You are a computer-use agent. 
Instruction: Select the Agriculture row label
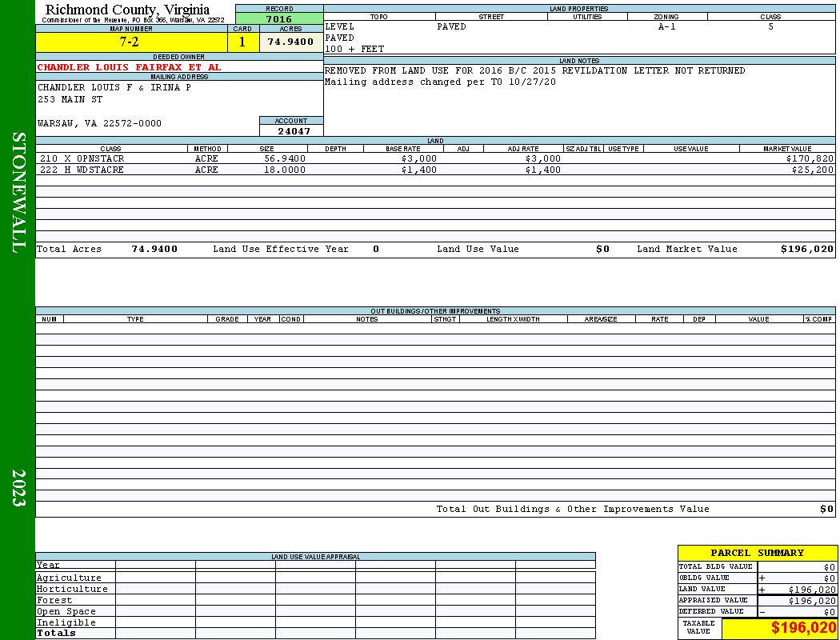click(x=69, y=578)
